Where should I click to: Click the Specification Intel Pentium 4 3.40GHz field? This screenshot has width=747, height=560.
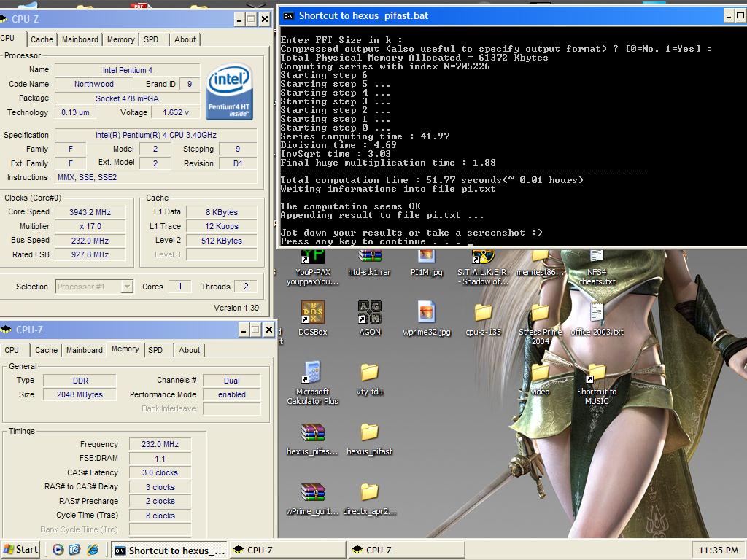tap(156, 135)
